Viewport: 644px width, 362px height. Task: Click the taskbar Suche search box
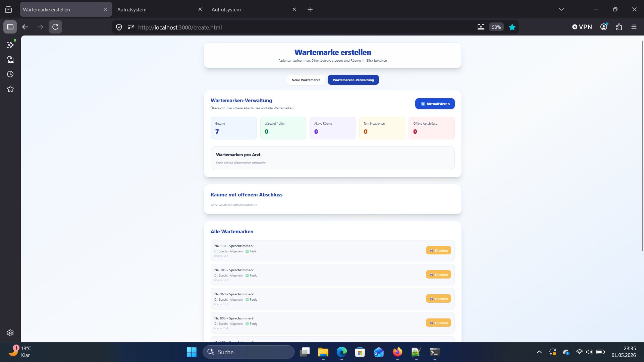249,352
